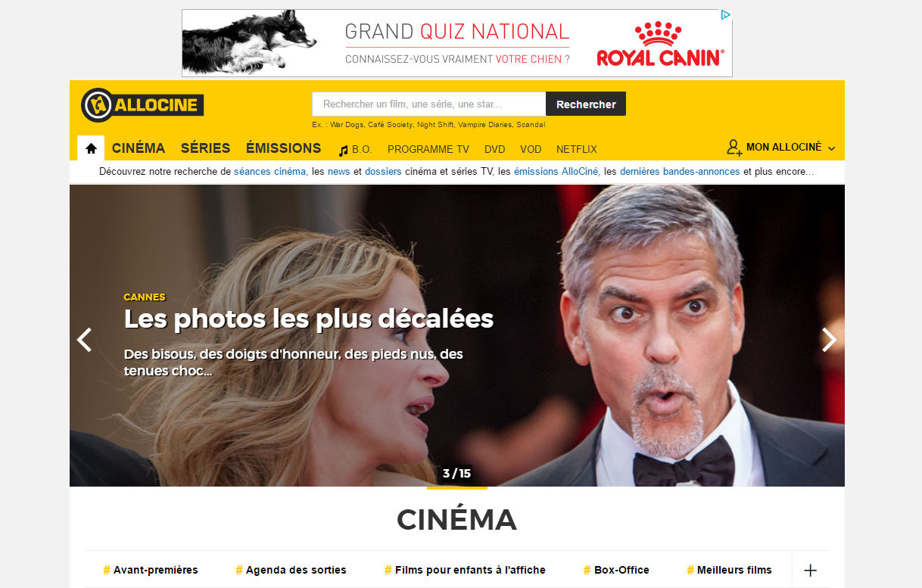Show the previous carousel slide

pos(84,340)
